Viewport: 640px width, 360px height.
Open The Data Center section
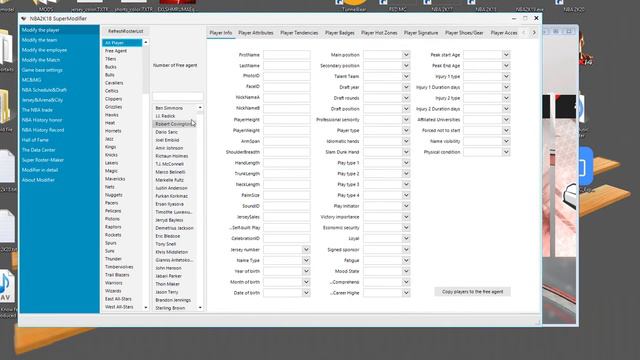38,150
